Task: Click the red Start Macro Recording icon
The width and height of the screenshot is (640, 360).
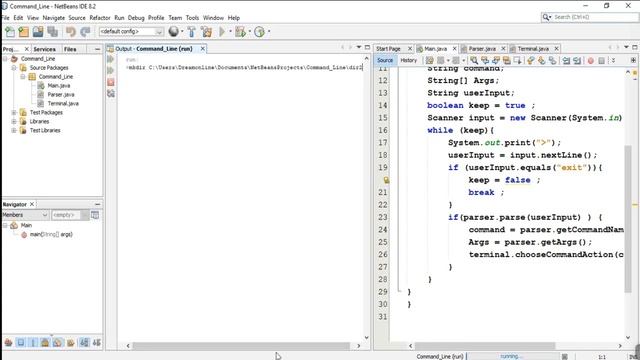Action: click(x=591, y=60)
